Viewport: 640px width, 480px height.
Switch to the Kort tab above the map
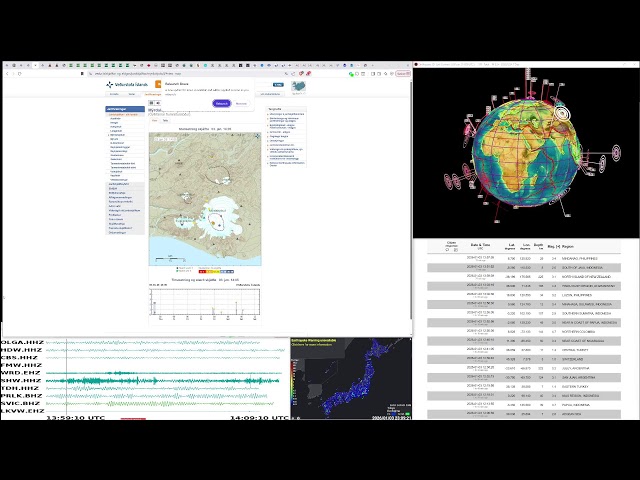[154, 120]
